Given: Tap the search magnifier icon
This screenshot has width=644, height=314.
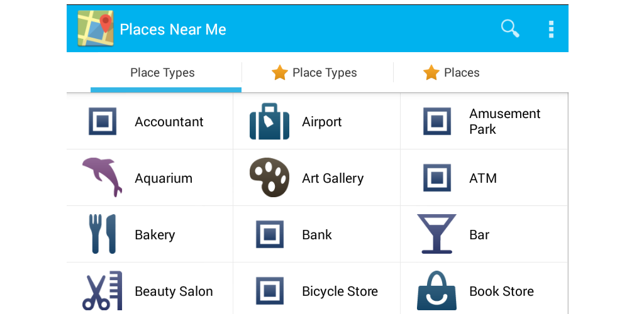Looking at the screenshot, I should pos(509,28).
